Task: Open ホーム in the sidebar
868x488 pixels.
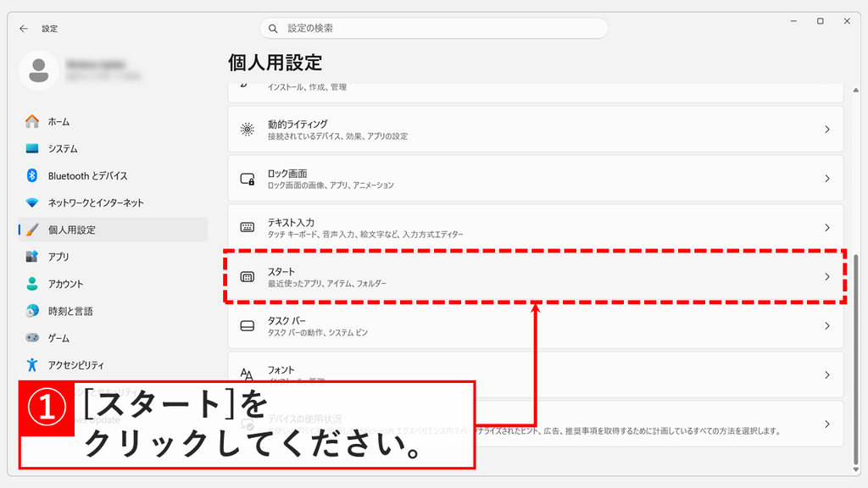Action: pos(113,122)
